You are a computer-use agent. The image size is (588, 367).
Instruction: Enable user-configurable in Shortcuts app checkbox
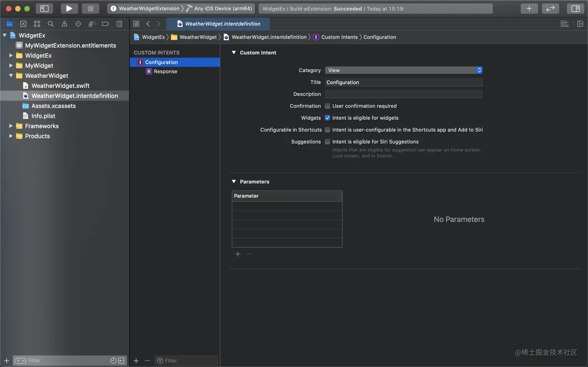327,130
